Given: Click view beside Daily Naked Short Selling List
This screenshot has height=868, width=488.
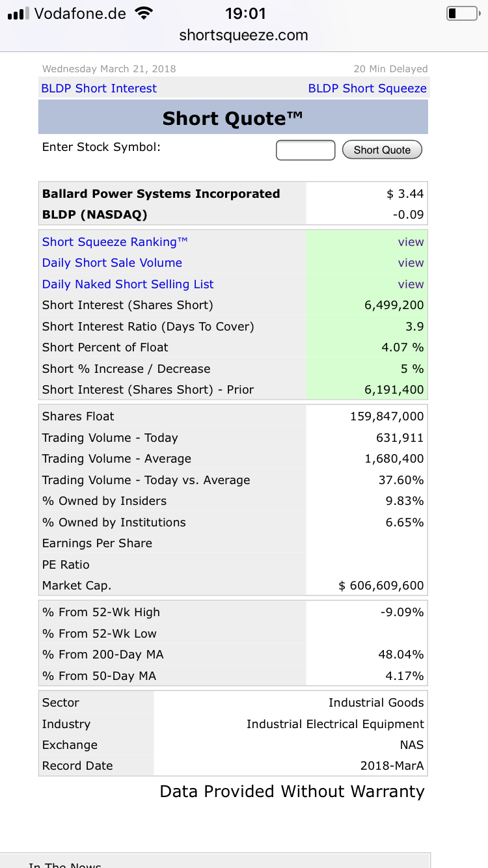Looking at the screenshot, I should pos(411,284).
